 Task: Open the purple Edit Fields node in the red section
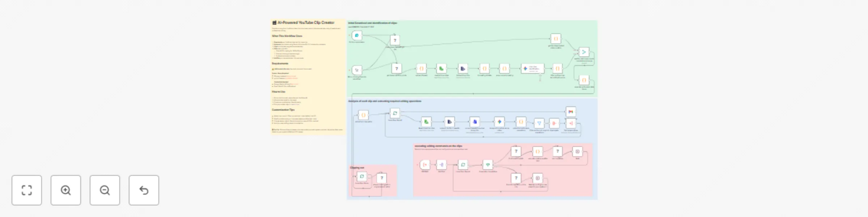(x=441, y=165)
